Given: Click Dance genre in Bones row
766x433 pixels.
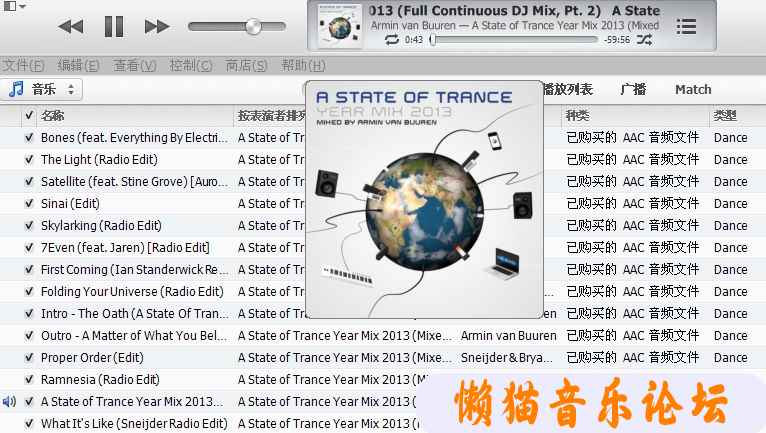Looking at the screenshot, I should (x=730, y=138).
